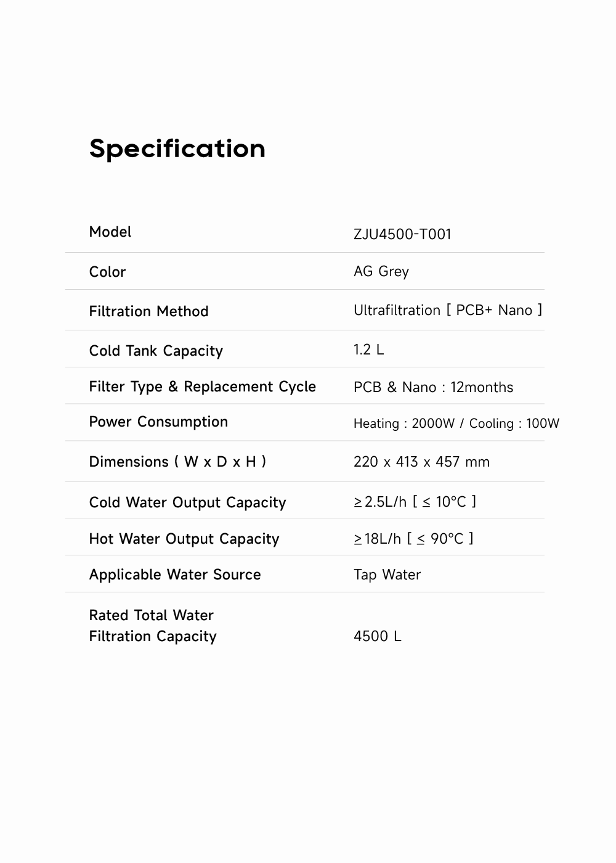The image size is (616, 863).
Task: Click the Filtration Method label
Action: (x=148, y=311)
